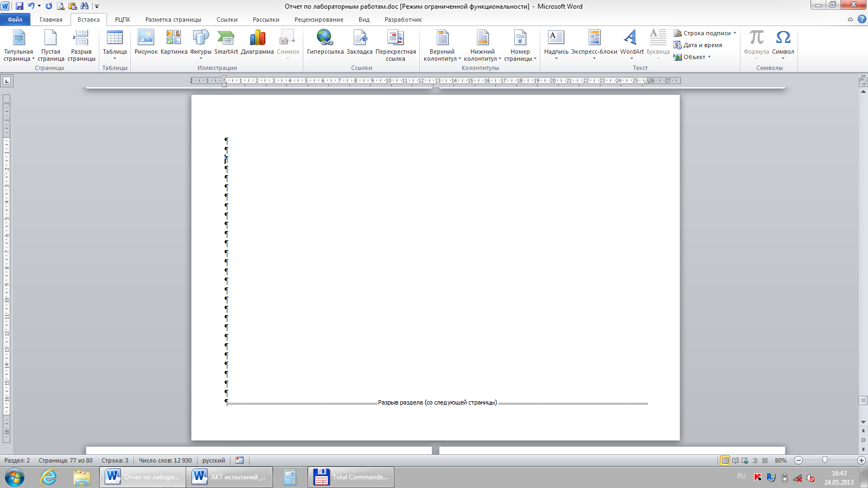
Task: Open the Экспресс-блоки quick parts menu
Action: click(594, 46)
